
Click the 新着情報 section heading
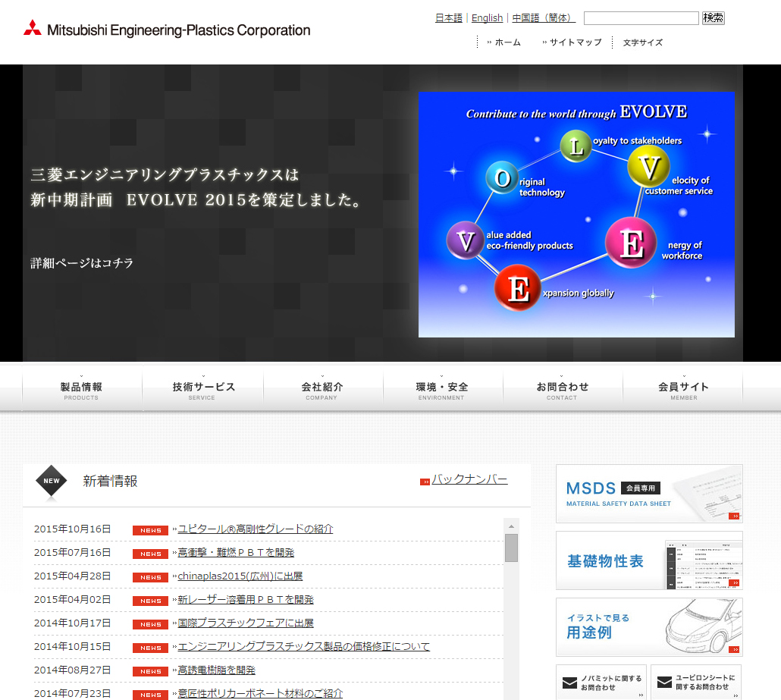coord(110,481)
